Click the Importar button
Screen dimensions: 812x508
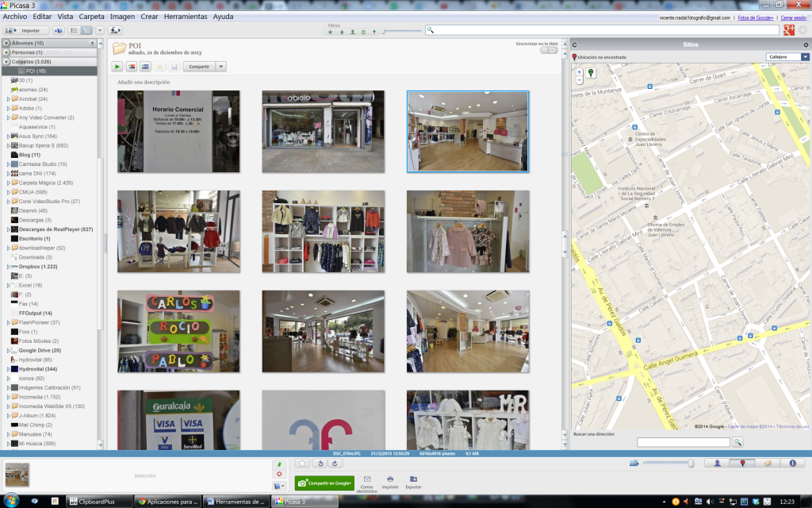point(26,31)
